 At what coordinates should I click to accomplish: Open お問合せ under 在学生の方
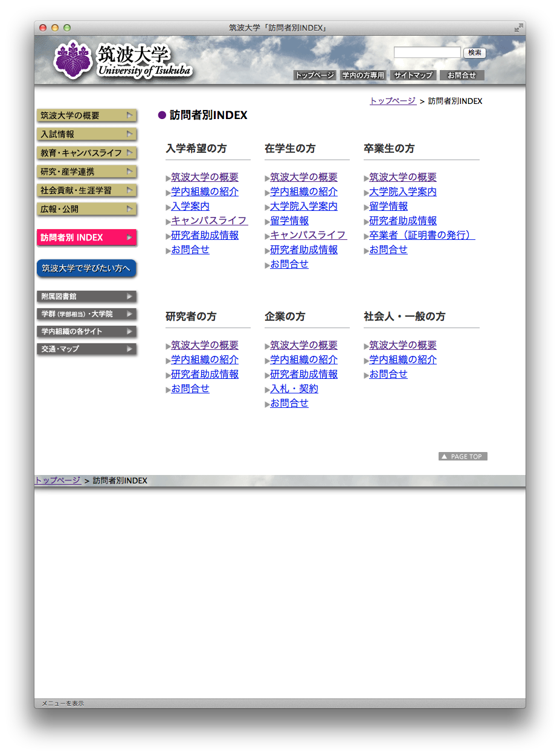[289, 264]
